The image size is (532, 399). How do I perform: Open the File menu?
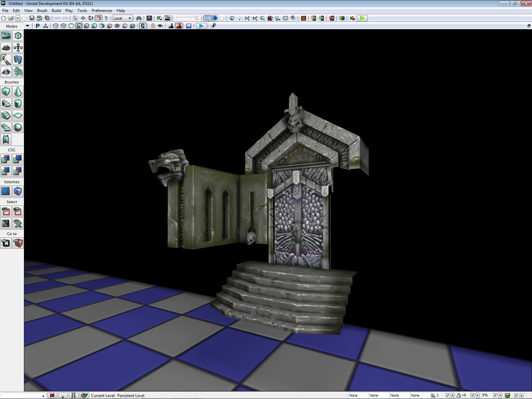click(x=5, y=11)
